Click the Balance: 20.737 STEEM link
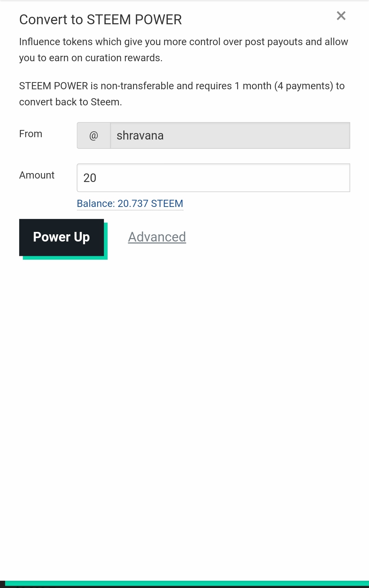This screenshot has height=588, width=369. [x=130, y=204]
